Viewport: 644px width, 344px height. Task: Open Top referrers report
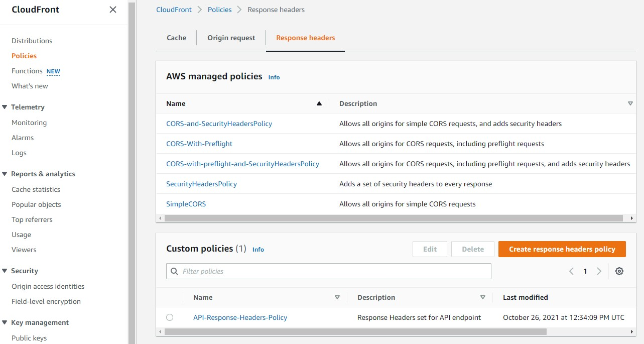(32, 219)
